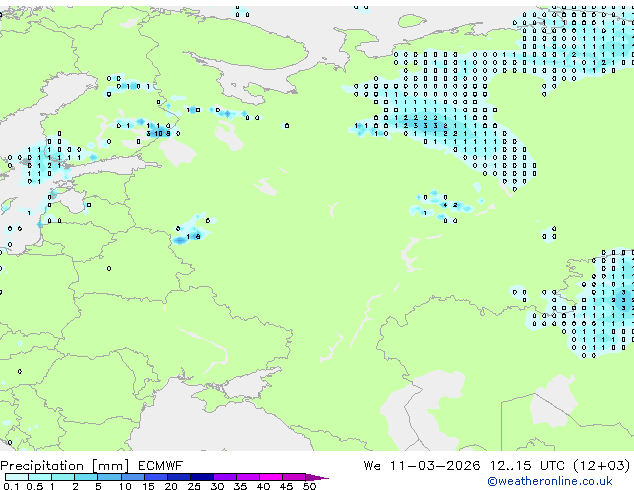The height and width of the screenshot is (490, 634).
Task: Click the '35' legend scale label
Action: point(240,486)
